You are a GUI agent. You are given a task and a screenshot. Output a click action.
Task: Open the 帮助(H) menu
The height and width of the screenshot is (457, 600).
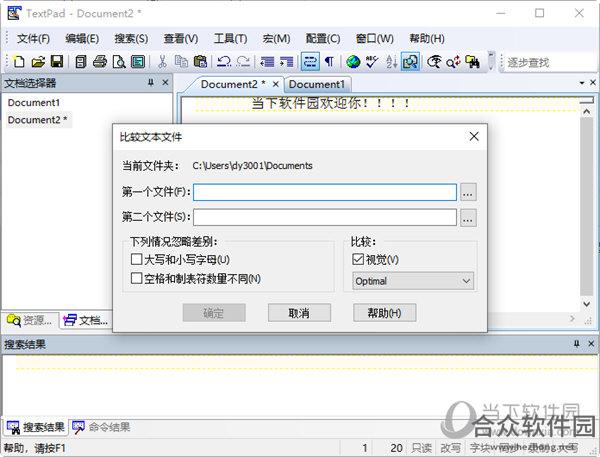coord(427,38)
